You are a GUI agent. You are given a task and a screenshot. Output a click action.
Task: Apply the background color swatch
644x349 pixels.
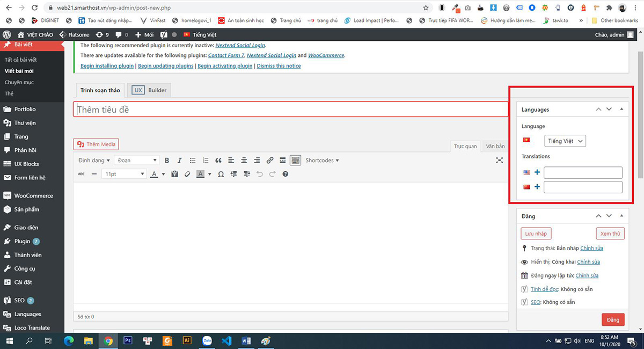200,174
